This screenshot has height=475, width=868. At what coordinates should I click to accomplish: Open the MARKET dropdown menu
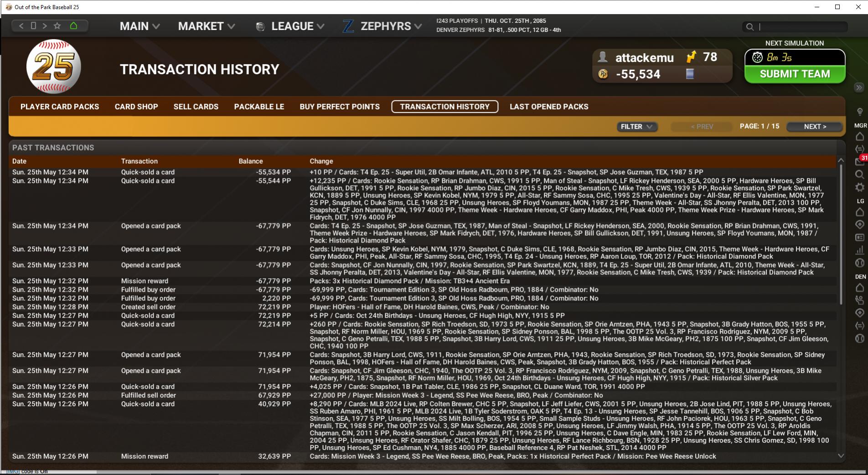206,26
